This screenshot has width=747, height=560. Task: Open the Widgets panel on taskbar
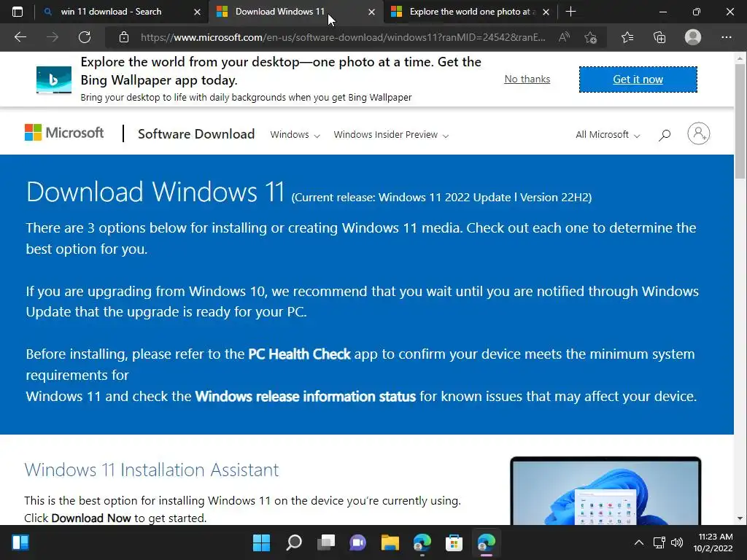(20, 542)
